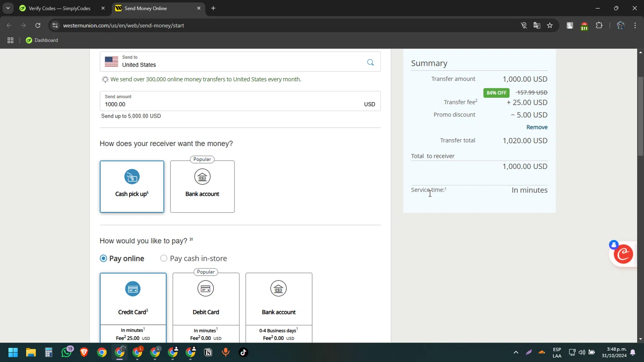644x362 pixels.
Task: Reload the Western Union page
Action: click(x=38, y=25)
